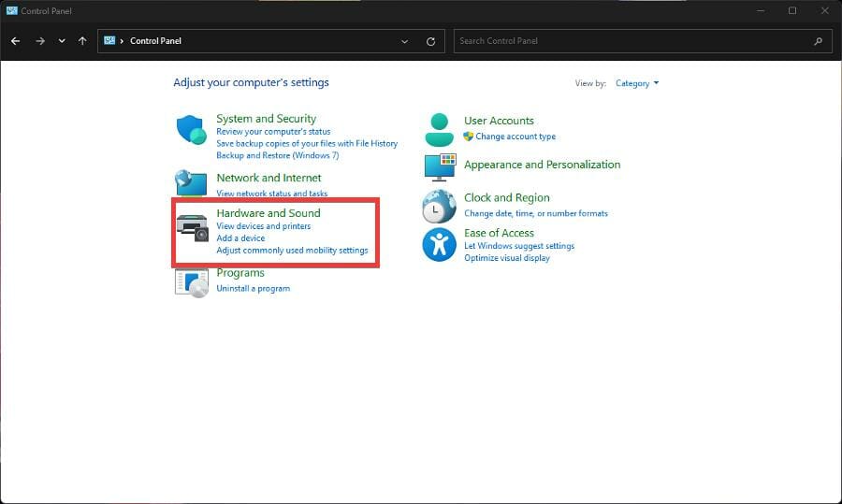Open the Ease of Access icon
842x504 pixels.
pyautogui.click(x=439, y=245)
